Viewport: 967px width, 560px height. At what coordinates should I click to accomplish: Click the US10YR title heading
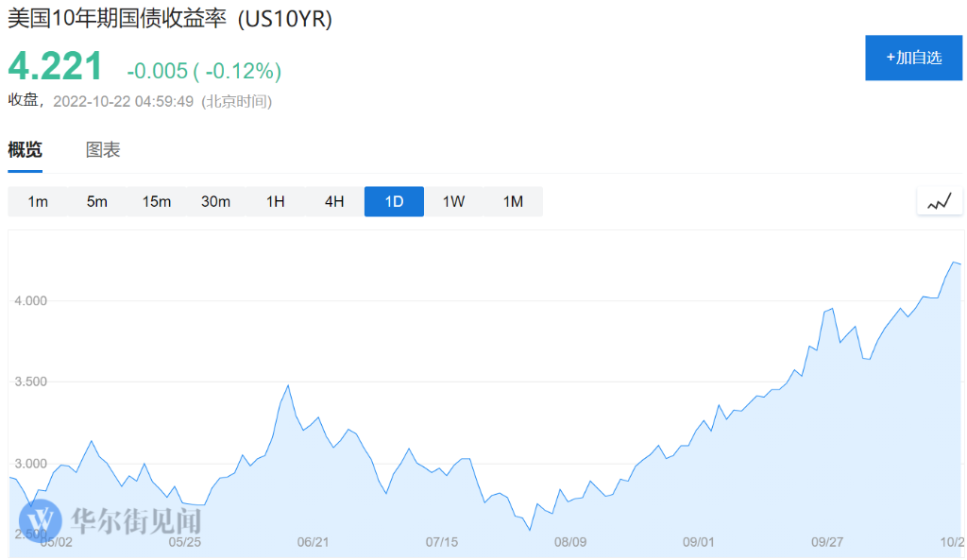click(x=170, y=20)
